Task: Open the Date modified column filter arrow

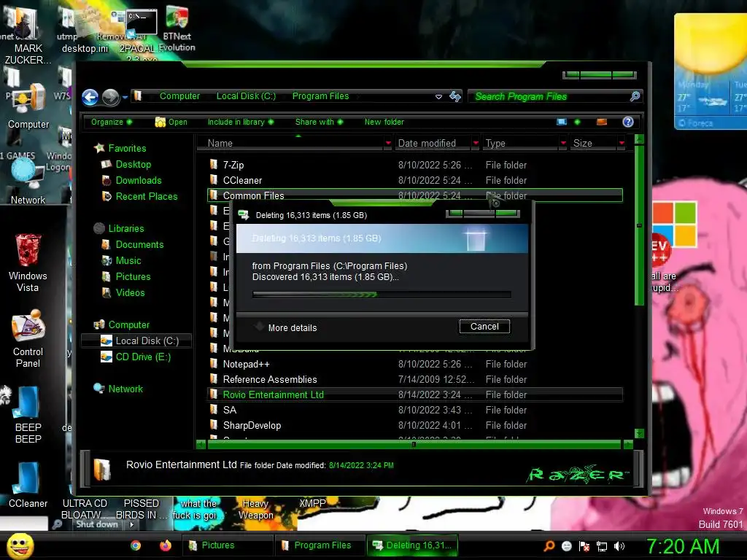Action: coord(476,143)
